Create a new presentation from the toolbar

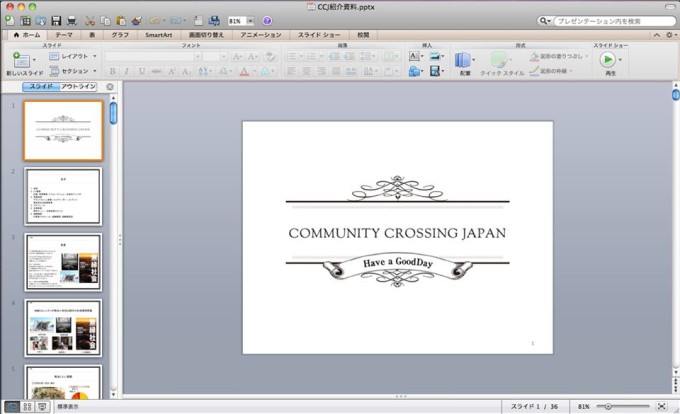[10, 20]
